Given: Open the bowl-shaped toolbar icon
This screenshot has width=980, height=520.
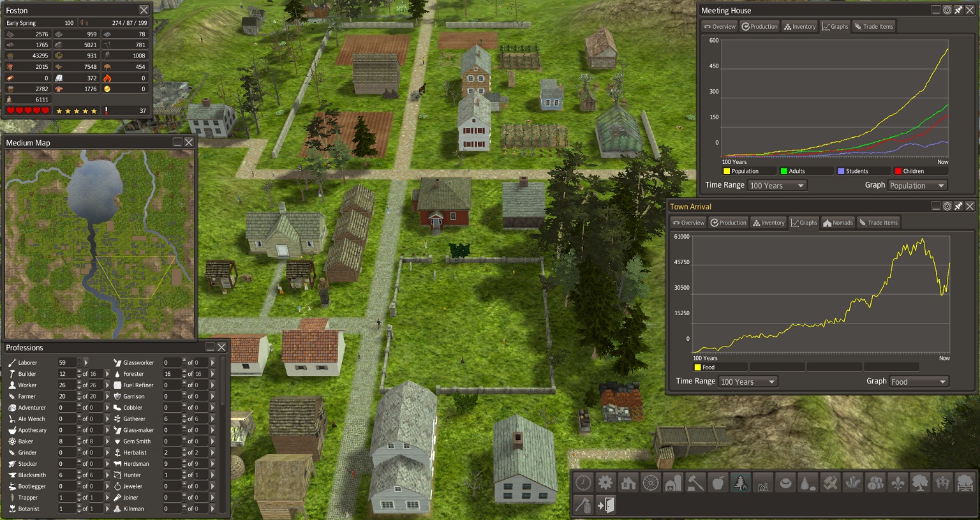Looking at the screenshot, I should (x=785, y=482).
